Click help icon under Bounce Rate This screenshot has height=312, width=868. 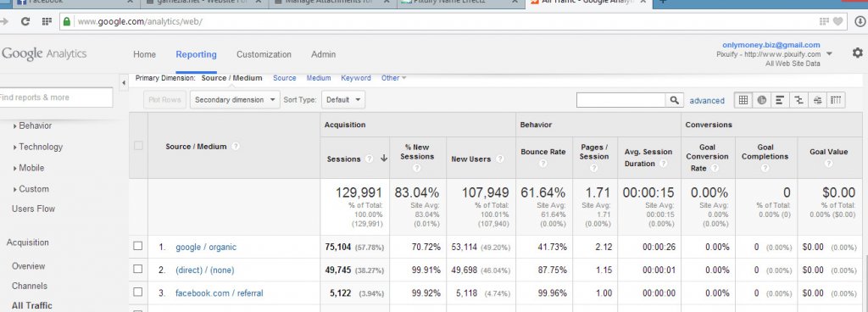point(543,164)
